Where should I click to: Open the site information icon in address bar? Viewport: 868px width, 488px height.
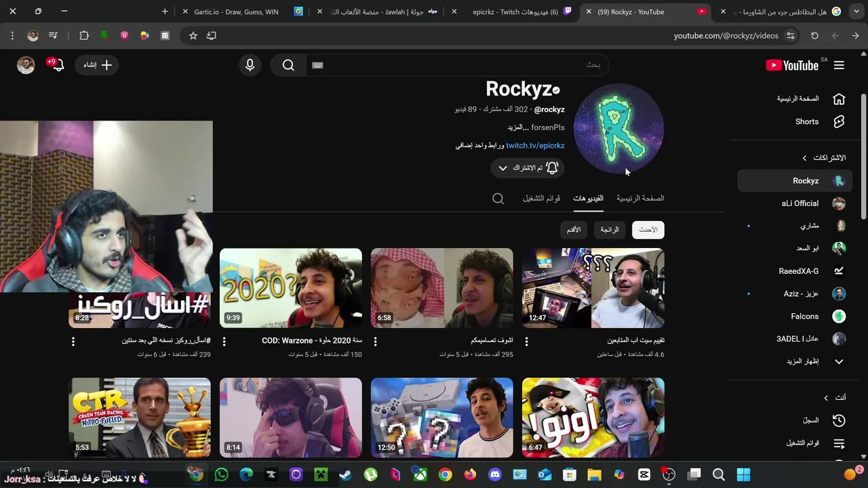click(790, 36)
